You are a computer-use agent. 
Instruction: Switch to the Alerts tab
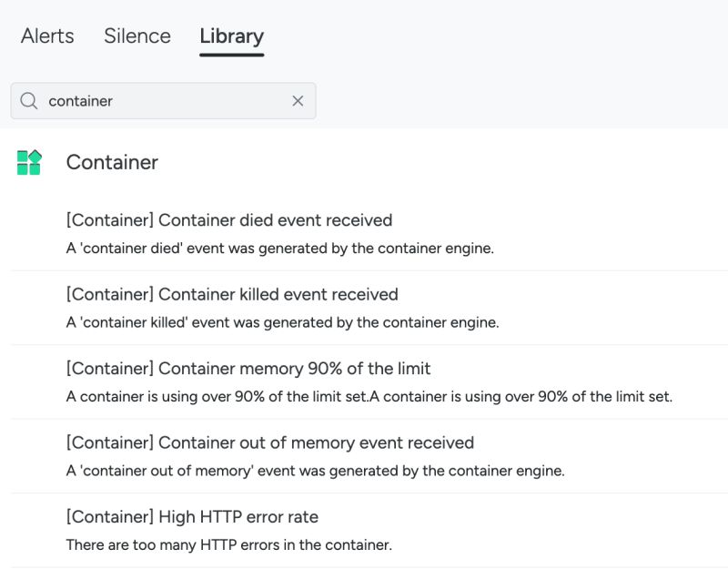(47, 36)
